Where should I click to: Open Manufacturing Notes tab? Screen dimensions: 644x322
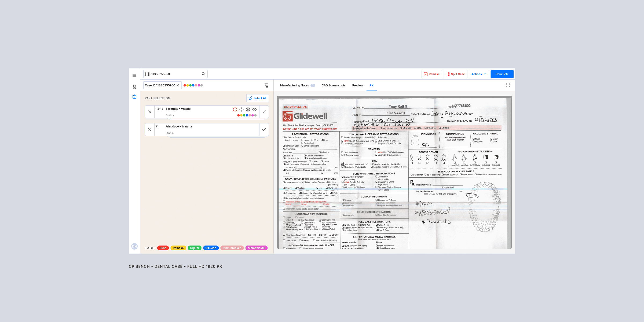coord(294,85)
